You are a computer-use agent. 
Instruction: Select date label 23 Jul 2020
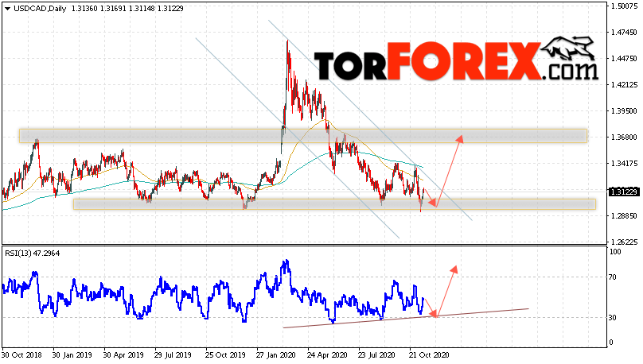(x=377, y=355)
